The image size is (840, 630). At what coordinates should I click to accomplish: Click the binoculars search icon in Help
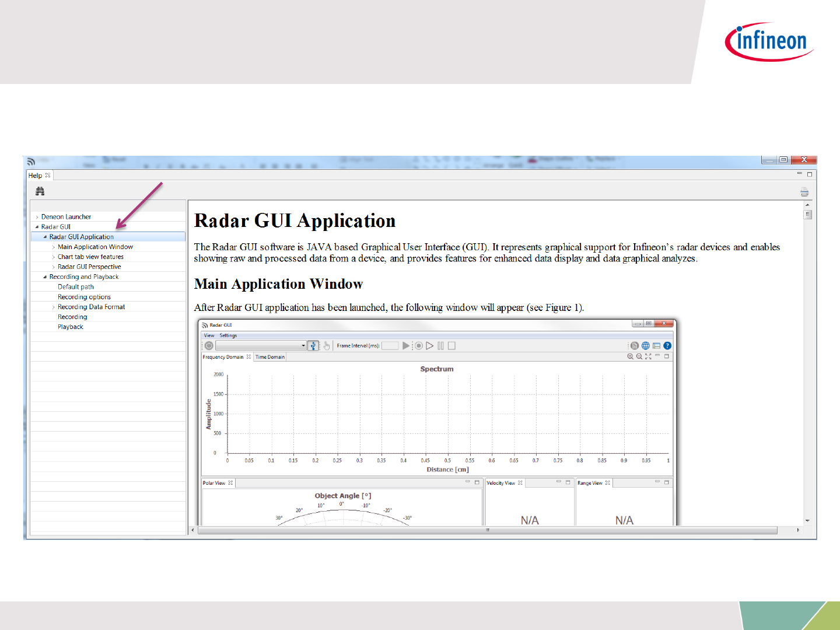[x=40, y=191]
